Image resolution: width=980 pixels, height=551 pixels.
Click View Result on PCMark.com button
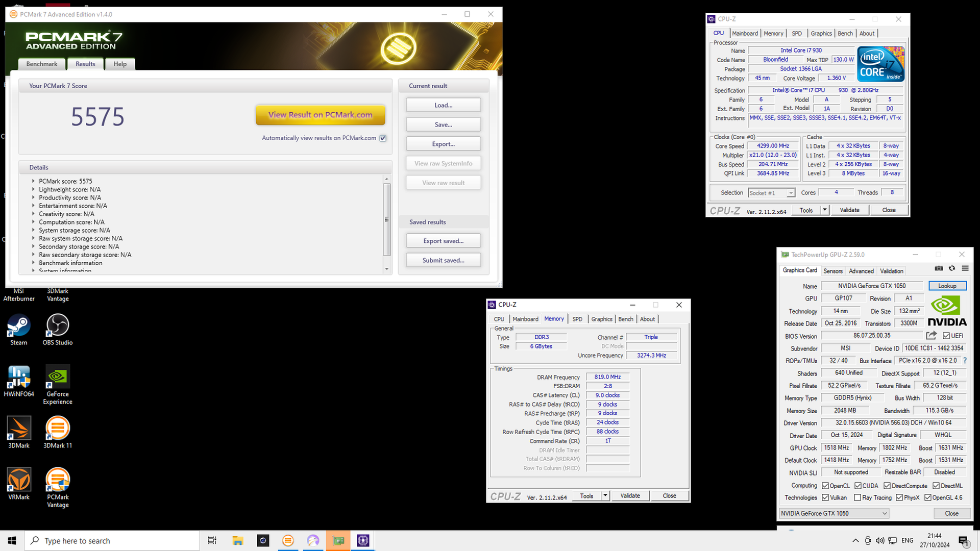click(321, 115)
